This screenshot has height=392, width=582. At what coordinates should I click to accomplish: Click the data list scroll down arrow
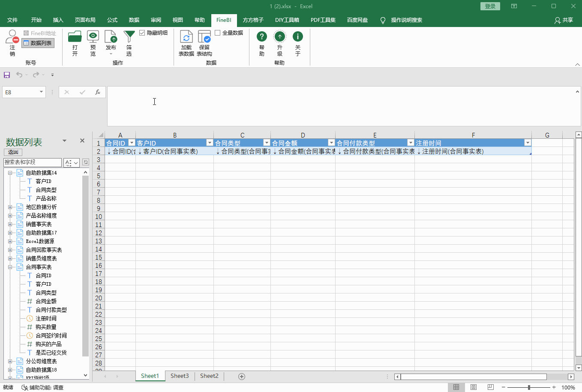tap(86, 375)
